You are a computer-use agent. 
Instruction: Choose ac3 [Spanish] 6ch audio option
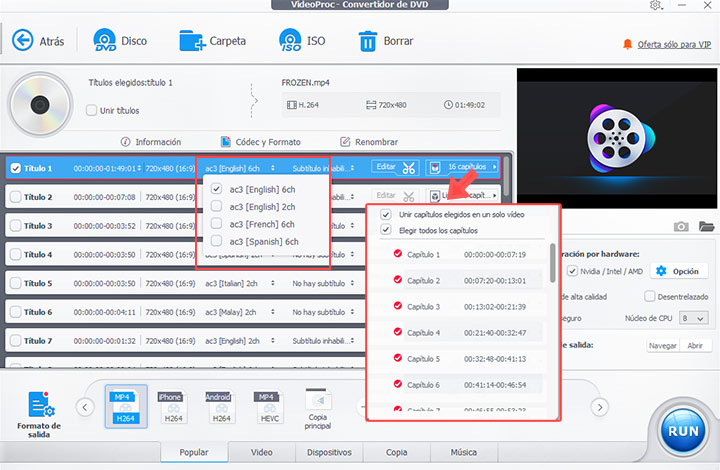click(x=255, y=241)
